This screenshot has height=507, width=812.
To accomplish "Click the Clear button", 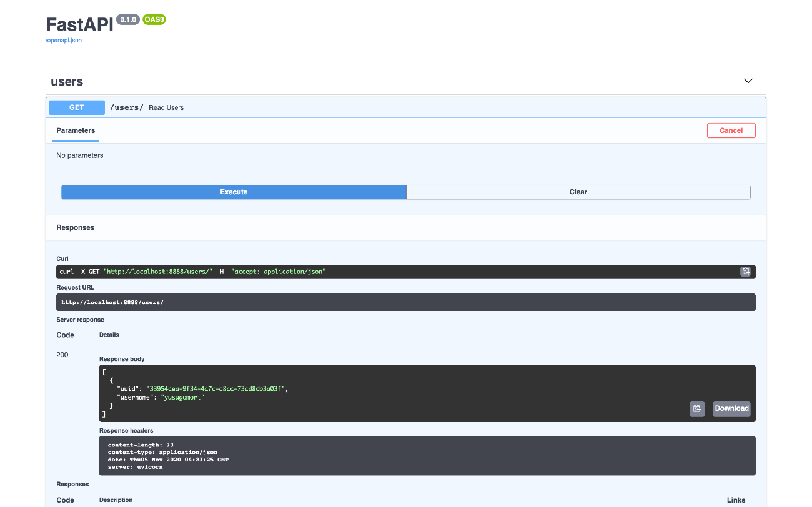I will (578, 192).
